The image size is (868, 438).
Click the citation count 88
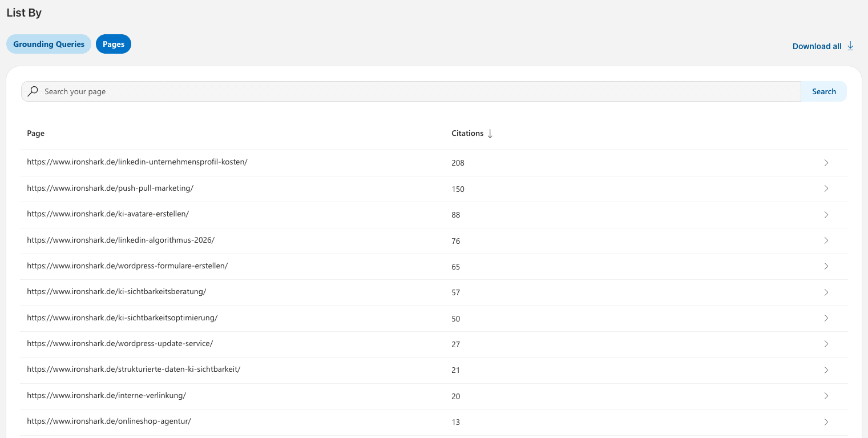point(455,215)
